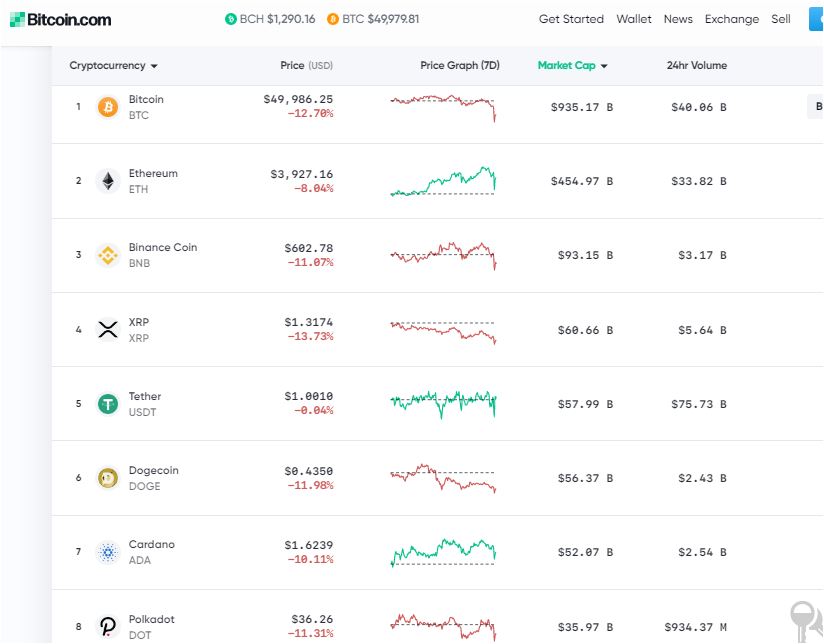Click the BTC ticker coin icon in header
Image resolution: width=824 pixels, height=644 pixels.
click(333, 19)
